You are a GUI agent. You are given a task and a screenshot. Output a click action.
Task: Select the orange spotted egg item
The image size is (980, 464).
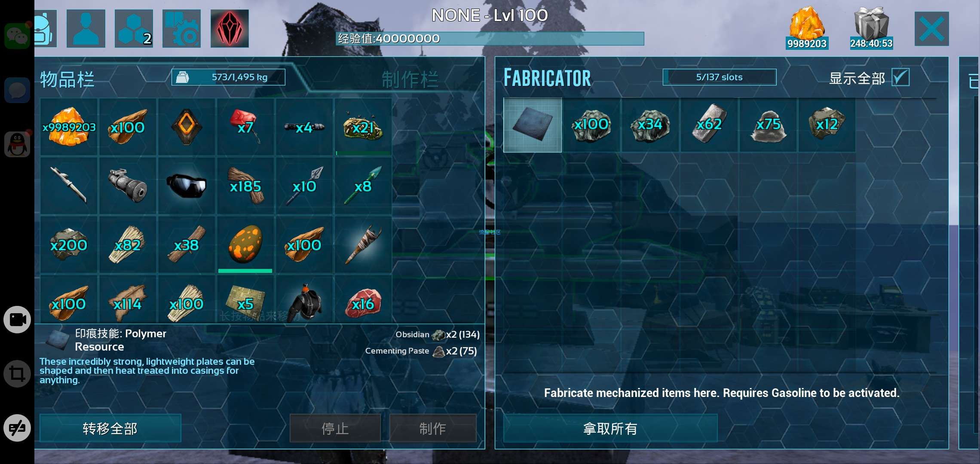tap(245, 244)
